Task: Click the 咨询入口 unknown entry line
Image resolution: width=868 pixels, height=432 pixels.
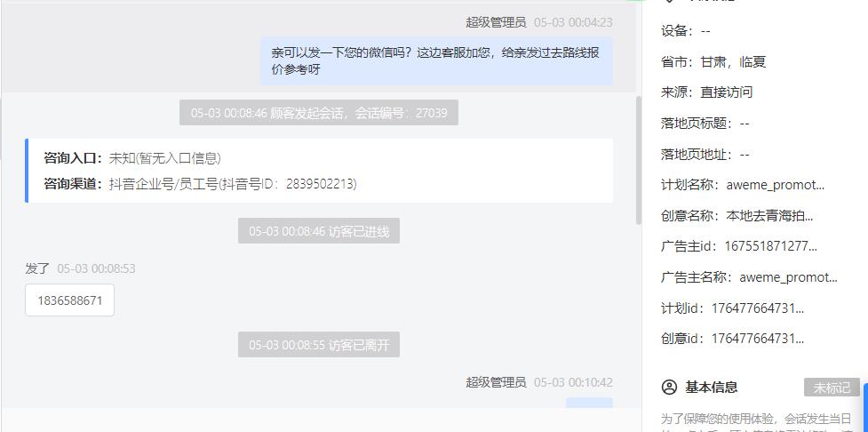Action: pos(132,158)
